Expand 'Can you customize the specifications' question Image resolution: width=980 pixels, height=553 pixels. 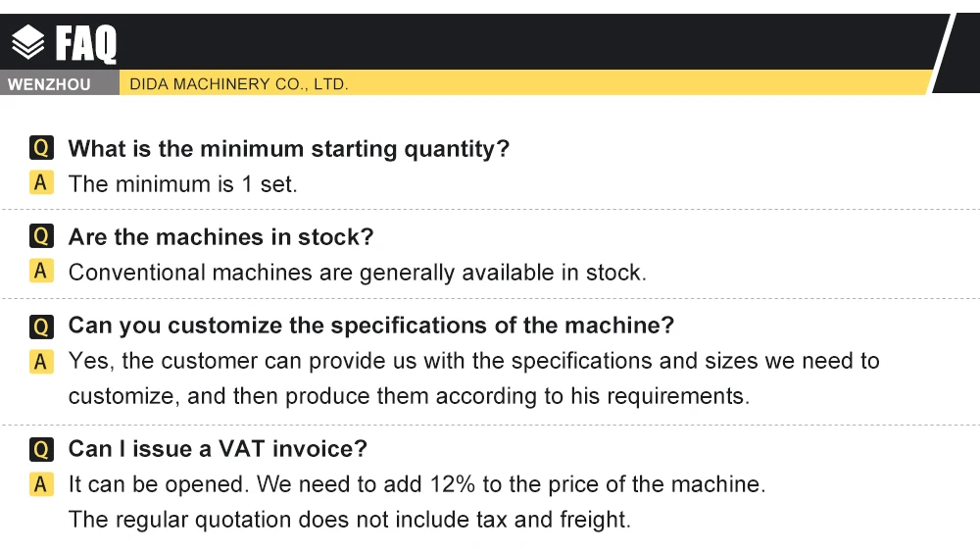[x=370, y=326]
